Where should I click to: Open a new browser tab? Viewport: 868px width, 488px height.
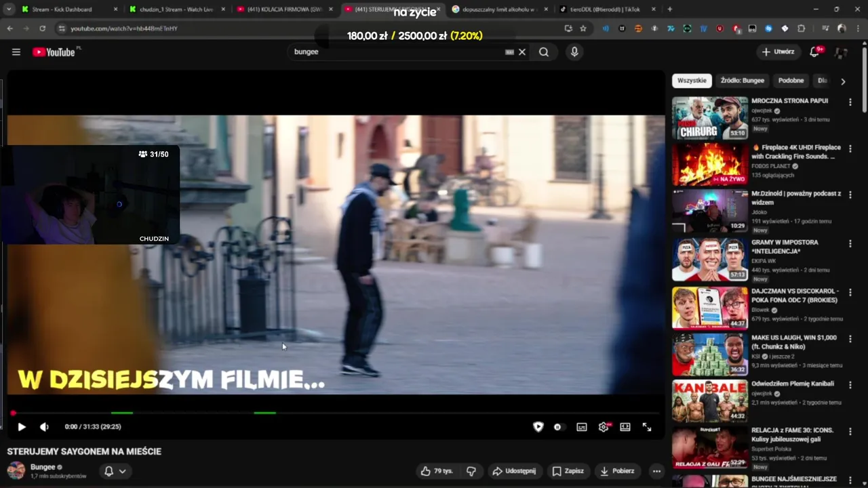coord(670,9)
